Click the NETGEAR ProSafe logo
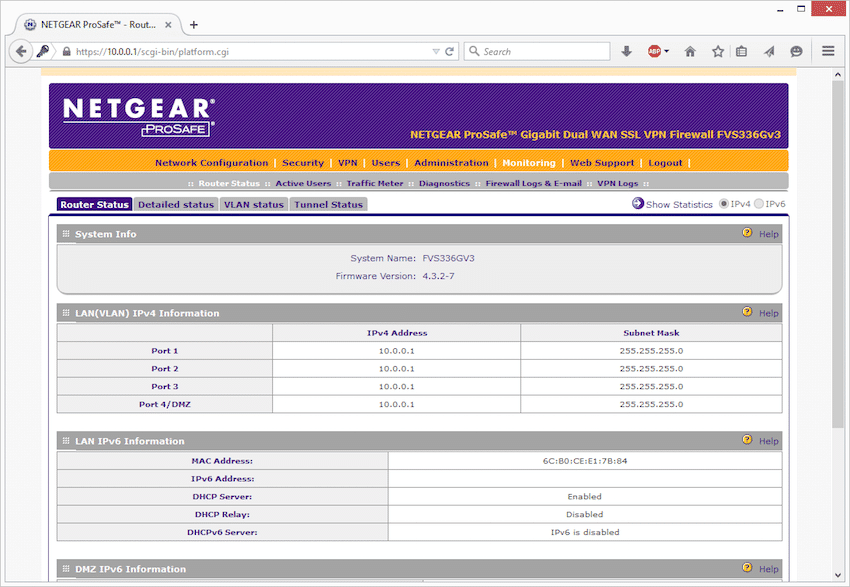850x587 pixels. coord(139,117)
